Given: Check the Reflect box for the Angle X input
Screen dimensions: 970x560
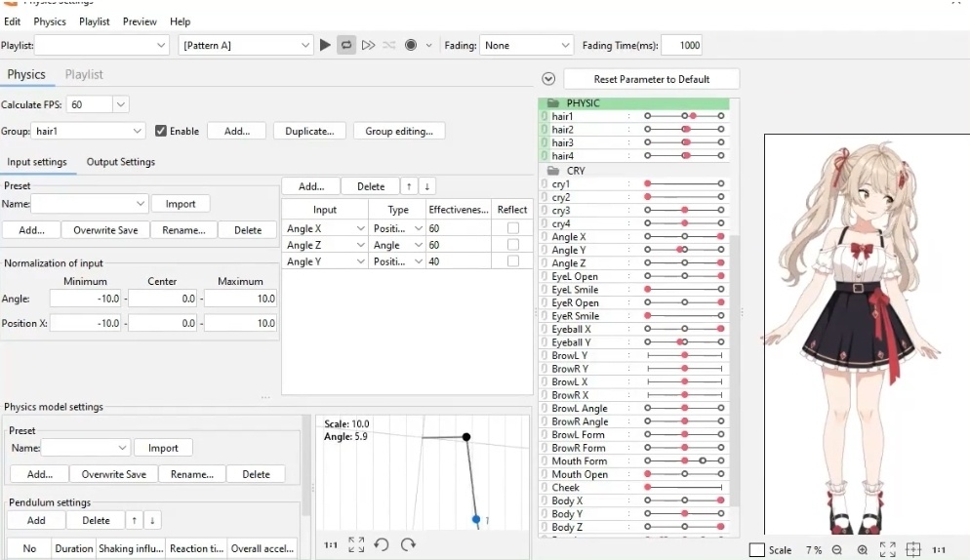Looking at the screenshot, I should pyautogui.click(x=513, y=228).
